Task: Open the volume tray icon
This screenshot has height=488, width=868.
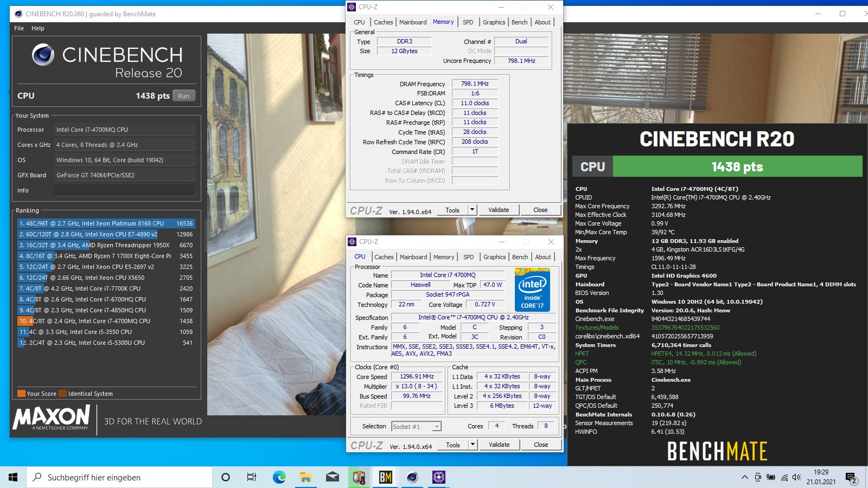Action: tap(796, 478)
